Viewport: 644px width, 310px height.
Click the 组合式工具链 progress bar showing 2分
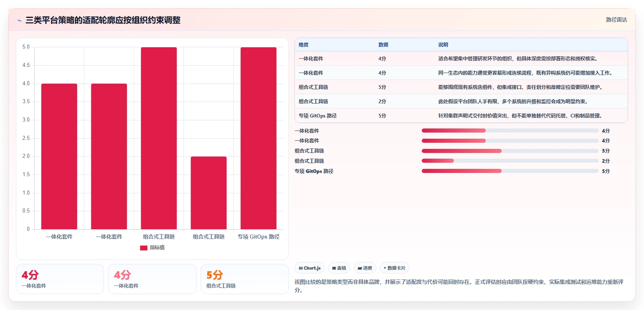[510, 161]
